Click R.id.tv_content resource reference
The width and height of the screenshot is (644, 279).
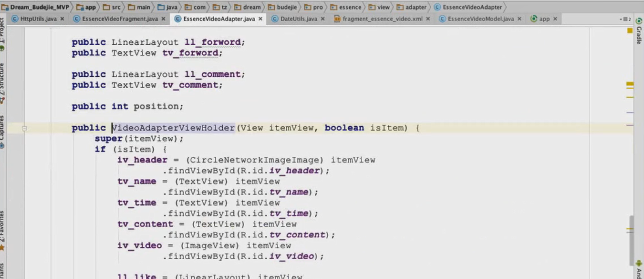click(x=283, y=235)
